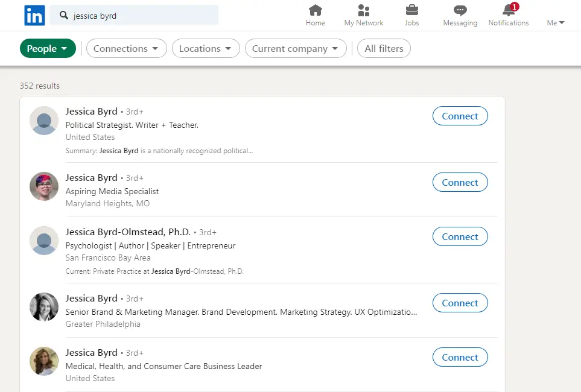Connect with Jessica Byrd Political Strategist
581x392 pixels.
[x=460, y=116]
